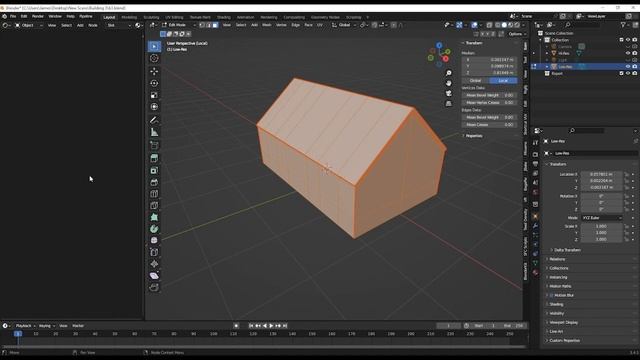Click the Mean Crease slider field
This screenshot has width=640, height=360.
click(489, 124)
